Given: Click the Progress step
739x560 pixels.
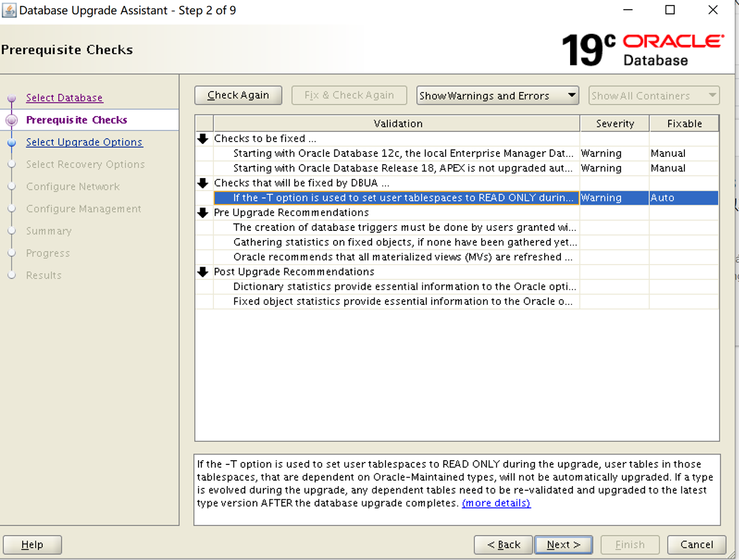Looking at the screenshot, I should click(48, 253).
